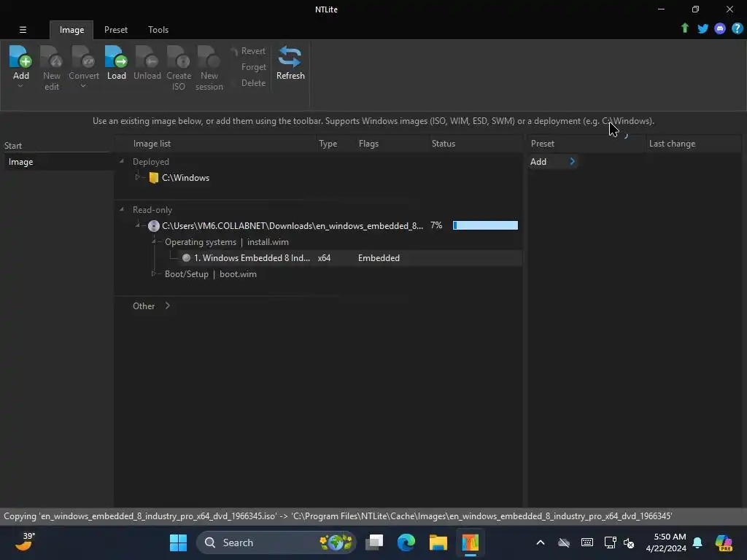
Task: Click the Copying status bar message
Action: pyautogui.click(x=338, y=516)
